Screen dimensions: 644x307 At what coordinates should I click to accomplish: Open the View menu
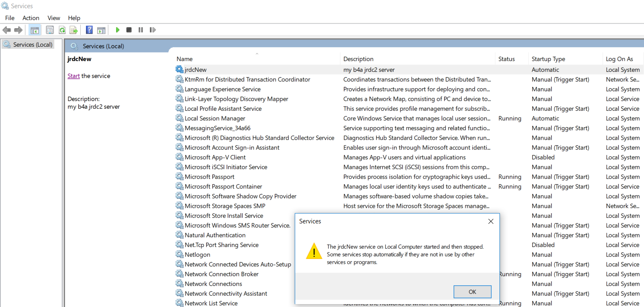click(54, 18)
